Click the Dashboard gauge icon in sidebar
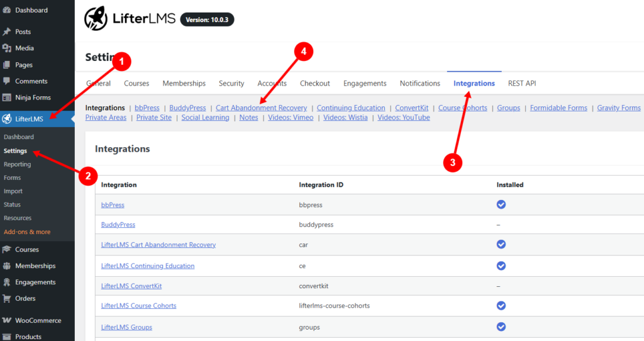The width and height of the screenshot is (644, 341). coord(6,10)
